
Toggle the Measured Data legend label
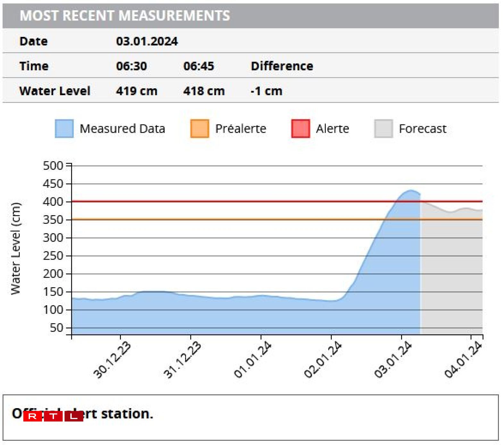click(x=122, y=129)
